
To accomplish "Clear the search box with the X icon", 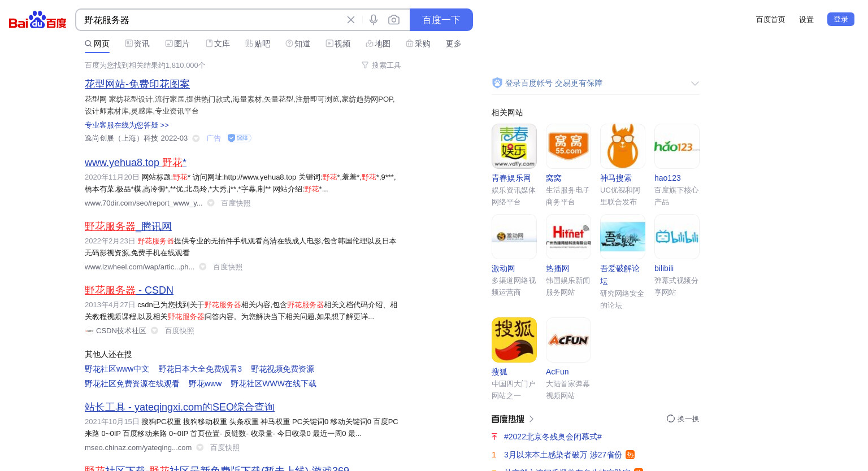I will [351, 20].
